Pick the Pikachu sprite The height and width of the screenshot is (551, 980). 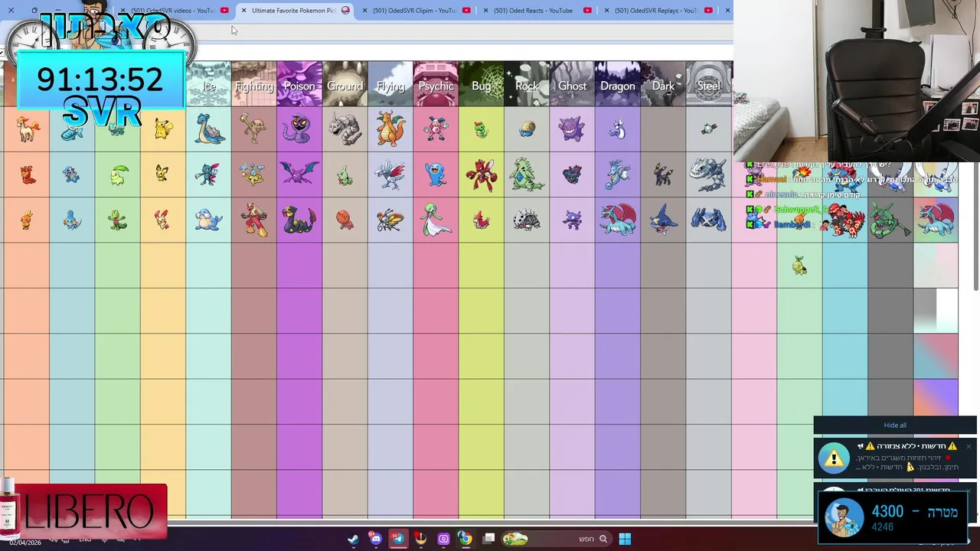(162, 129)
